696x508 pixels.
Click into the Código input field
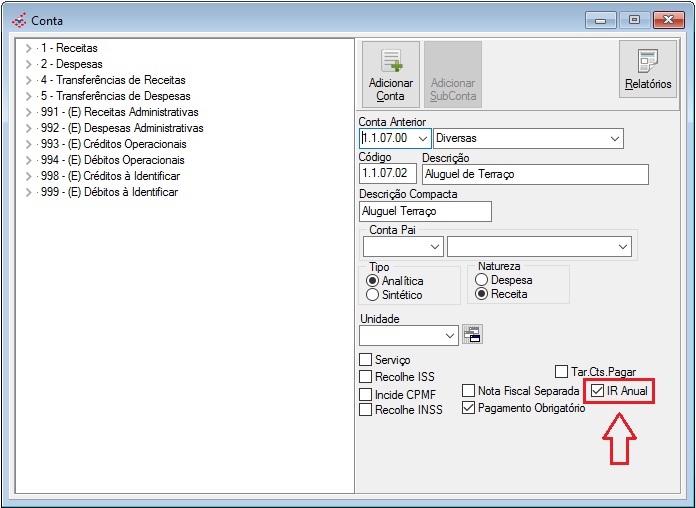(x=387, y=174)
